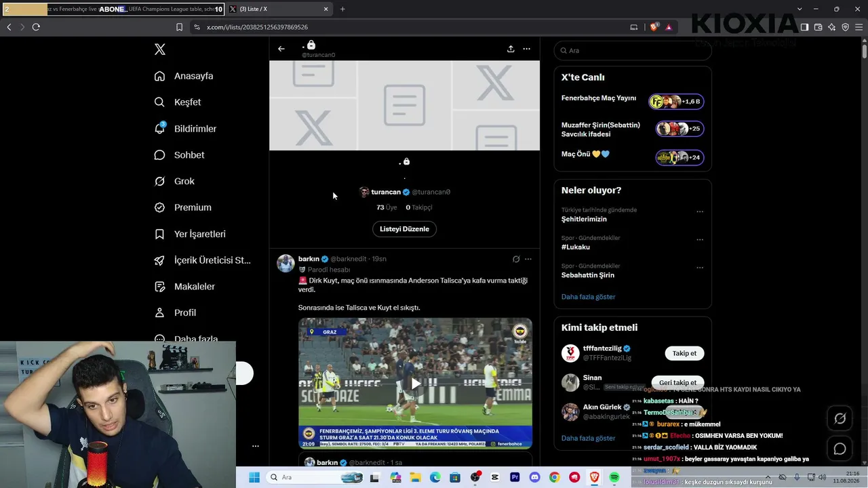Click the Grok icon on barkın's tweet

(x=516, y=259)
